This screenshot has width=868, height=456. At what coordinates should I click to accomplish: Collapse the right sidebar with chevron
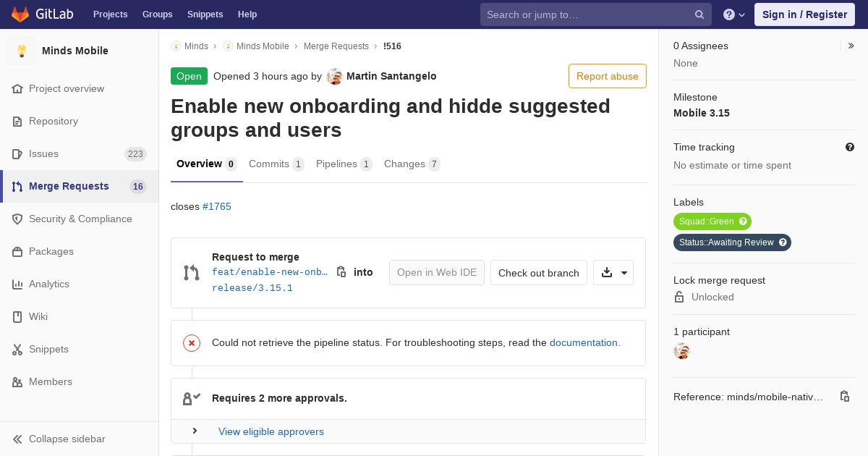click(851, 46)
